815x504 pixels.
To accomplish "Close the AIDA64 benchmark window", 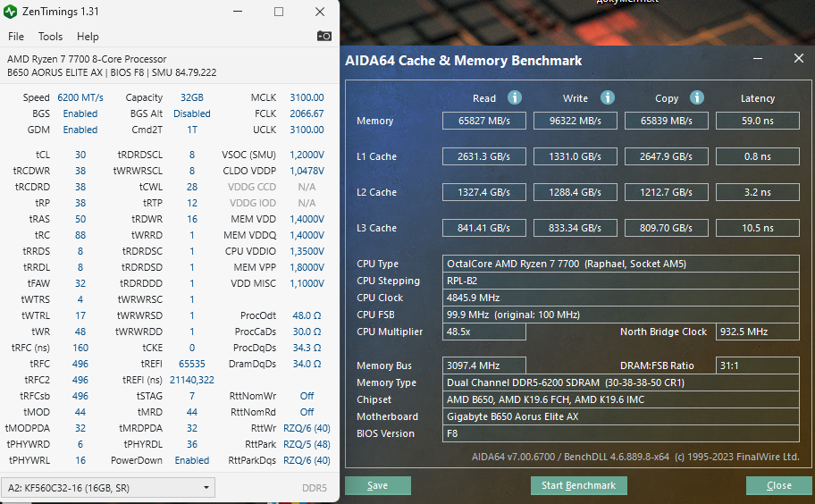I will (799, 58).
